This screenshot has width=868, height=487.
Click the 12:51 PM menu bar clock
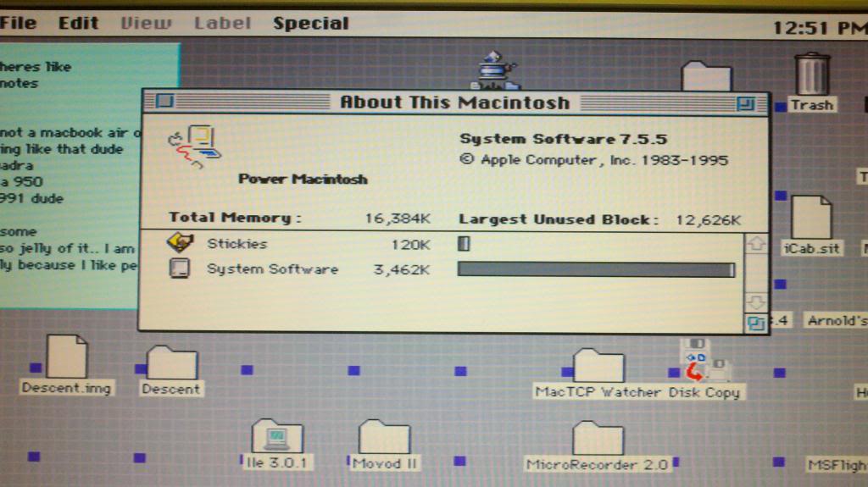[820, 27]
